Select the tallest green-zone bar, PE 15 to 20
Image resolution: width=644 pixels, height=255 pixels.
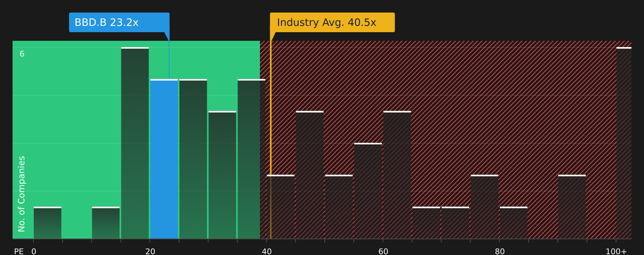click(x=135, y=143)
